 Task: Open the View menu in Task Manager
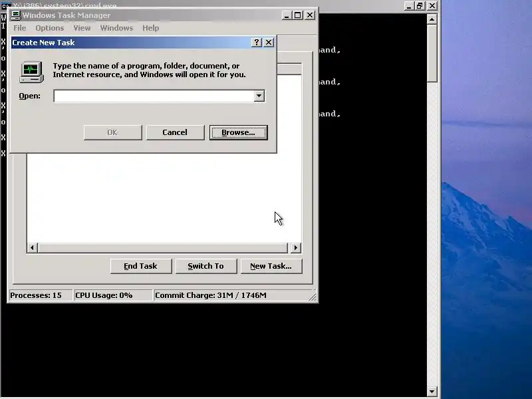[82, 28]
